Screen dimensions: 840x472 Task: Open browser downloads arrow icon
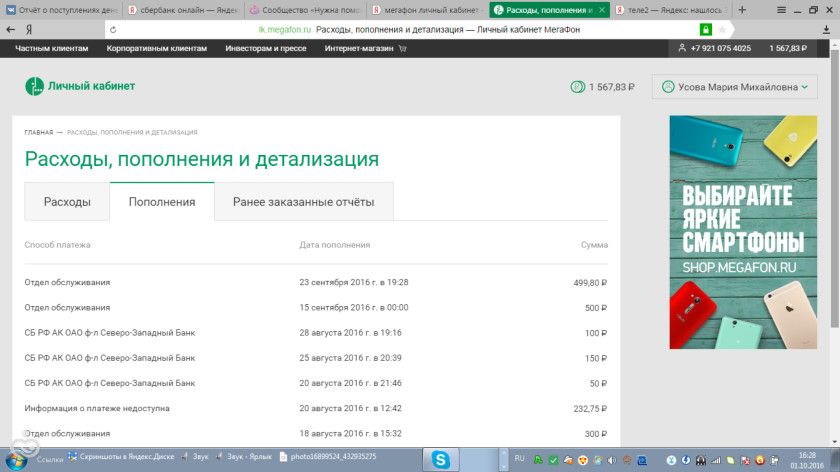click(827, 31)
